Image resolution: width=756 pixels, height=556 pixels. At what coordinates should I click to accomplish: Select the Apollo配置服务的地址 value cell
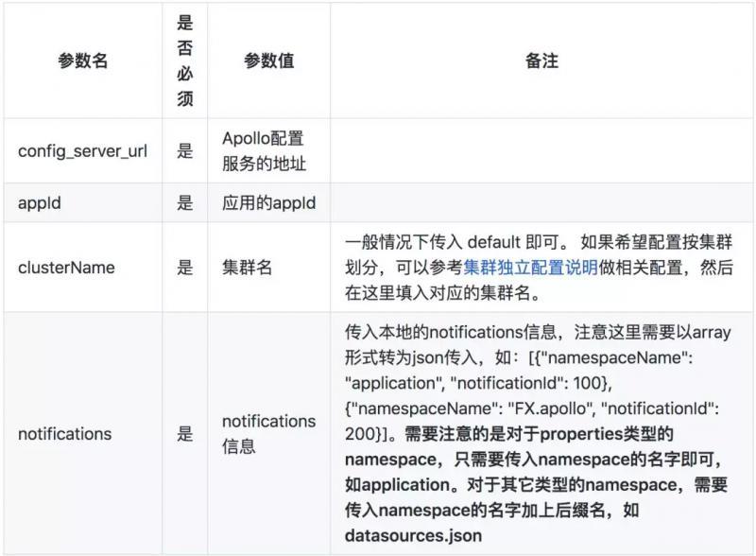click(x=266, y=151)
